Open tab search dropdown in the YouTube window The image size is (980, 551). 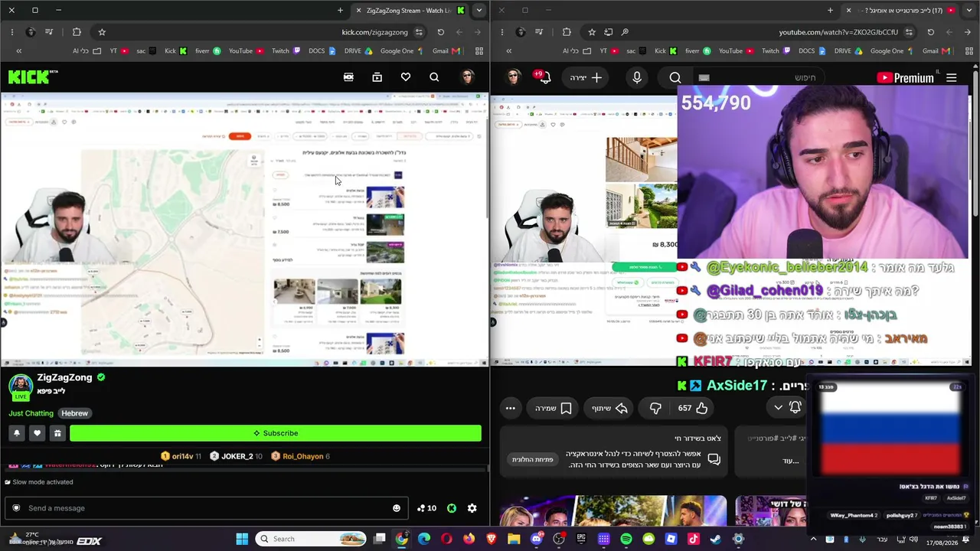tap(969, 11)
